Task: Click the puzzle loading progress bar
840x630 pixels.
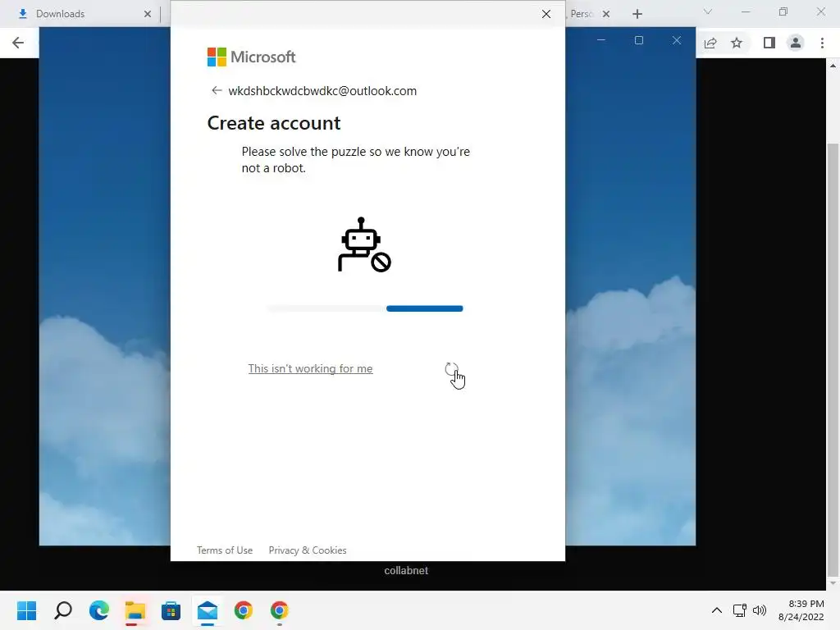Action: [365, 308]
